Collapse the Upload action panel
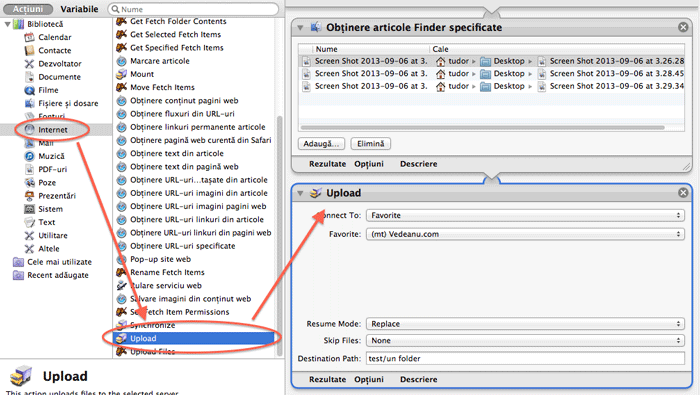 click(300, 193)
